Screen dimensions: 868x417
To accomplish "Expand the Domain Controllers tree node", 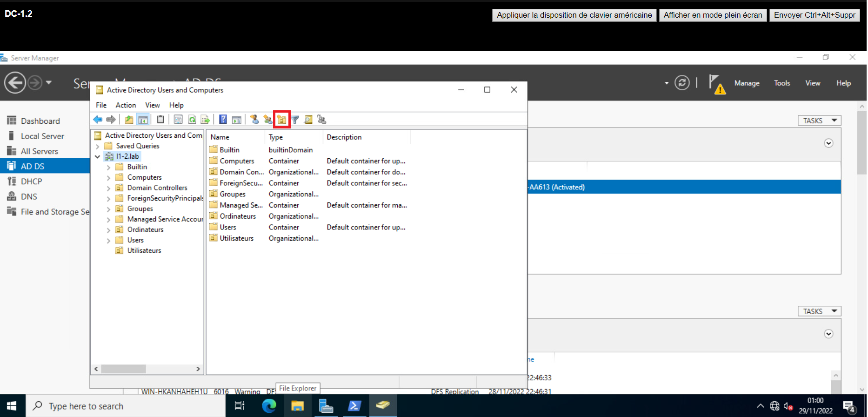I will tap(108, 188).
